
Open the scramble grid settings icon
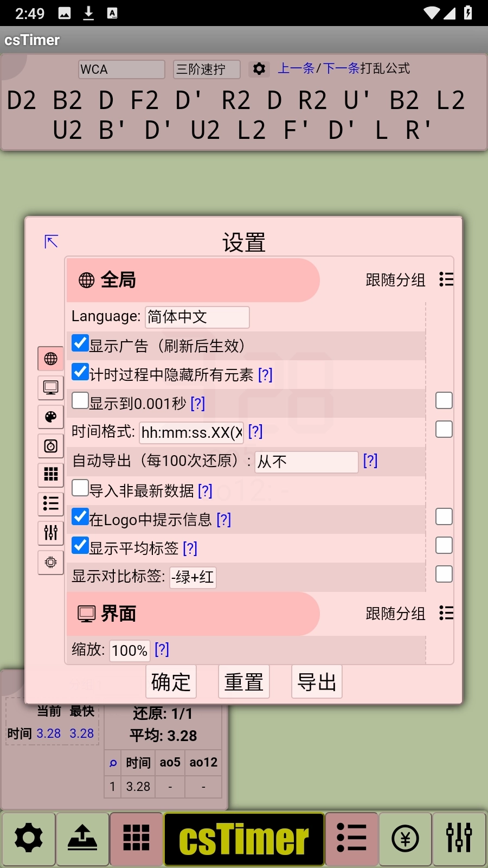(x=50, y=475)
